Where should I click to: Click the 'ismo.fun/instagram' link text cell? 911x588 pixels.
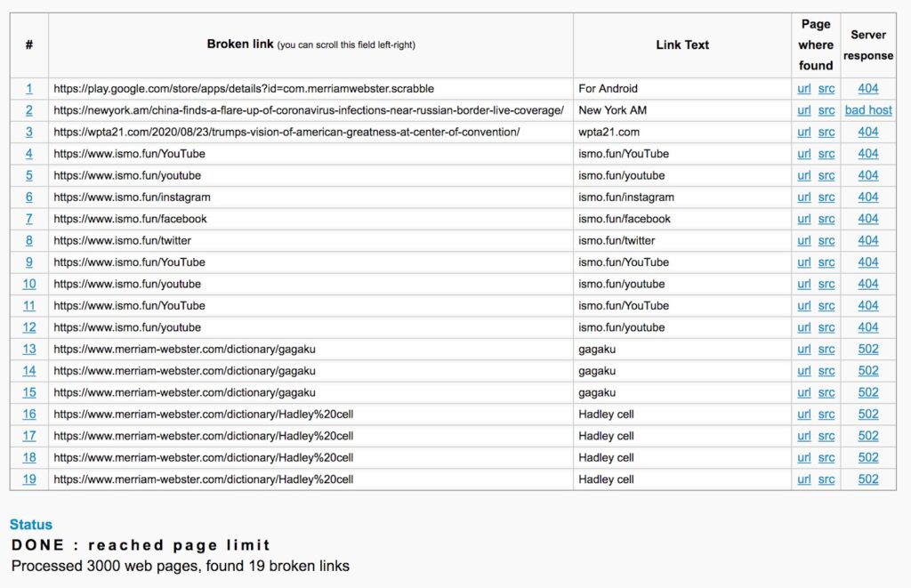(x=682, y=197)
